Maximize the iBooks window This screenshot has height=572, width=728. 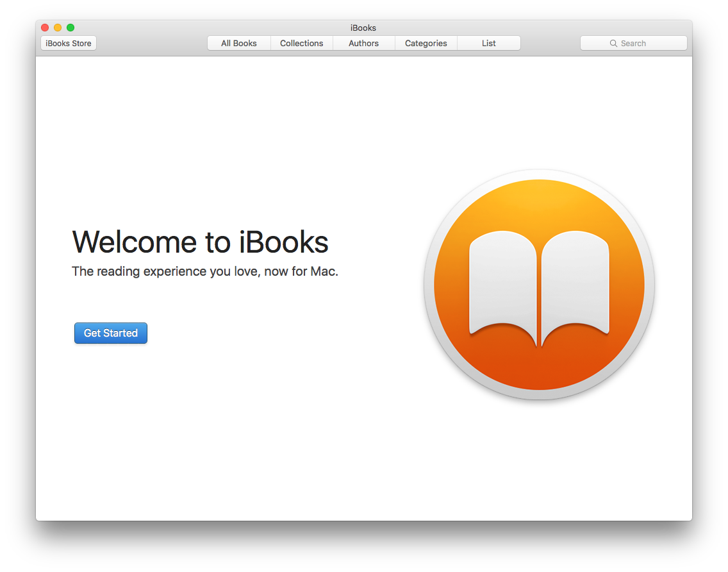coord(70,28)
